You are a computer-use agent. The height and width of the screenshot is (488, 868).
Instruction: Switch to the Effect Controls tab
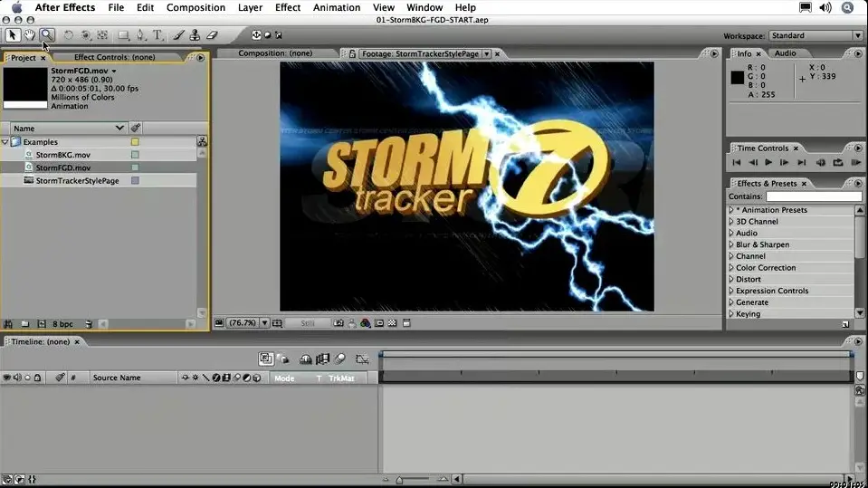115,57
